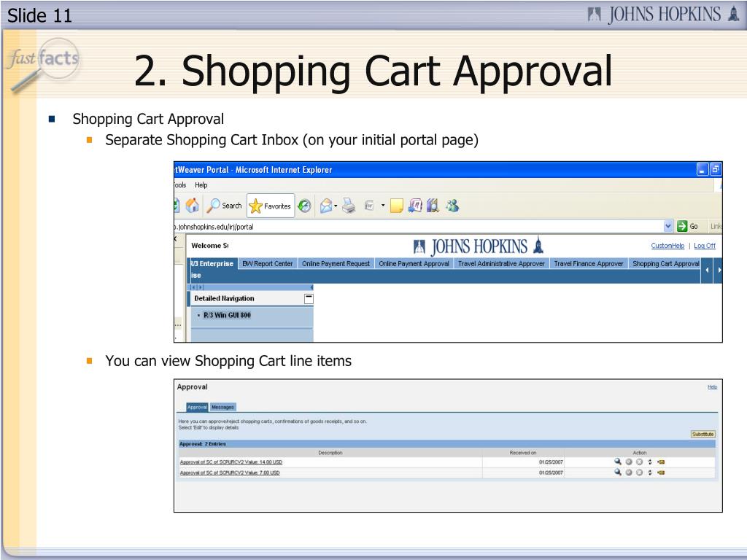747x560 pixels.
Task: Click the 01/25/2007 date in 7.00 USD row
Action: coord(551,472)
